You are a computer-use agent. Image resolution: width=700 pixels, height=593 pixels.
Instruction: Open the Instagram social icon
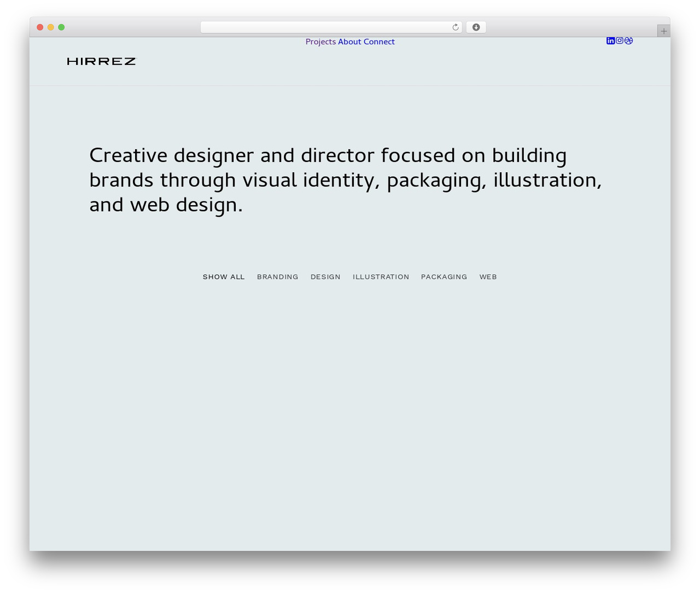pyautogui.click(x=620, y=40)
